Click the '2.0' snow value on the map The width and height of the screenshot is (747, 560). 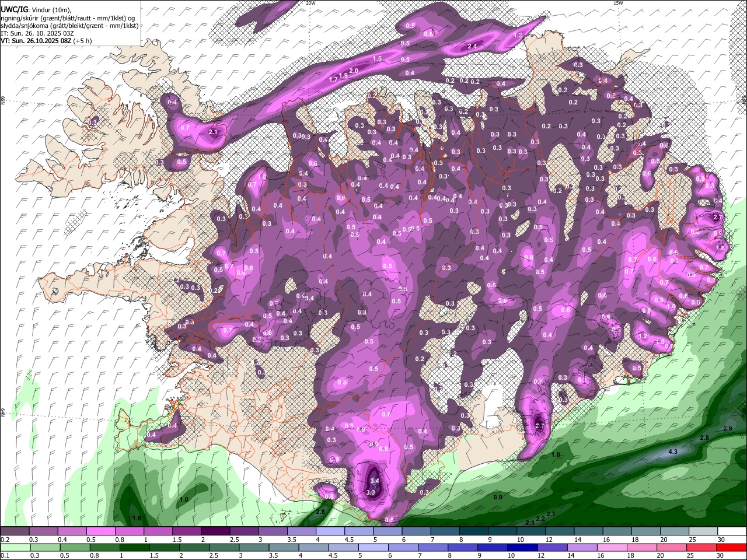[x=354, y=70]
